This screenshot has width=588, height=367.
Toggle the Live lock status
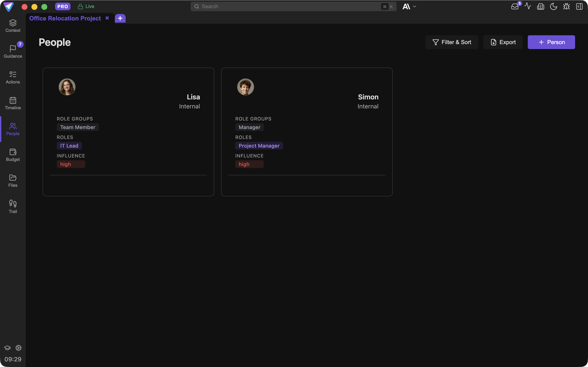81,6
